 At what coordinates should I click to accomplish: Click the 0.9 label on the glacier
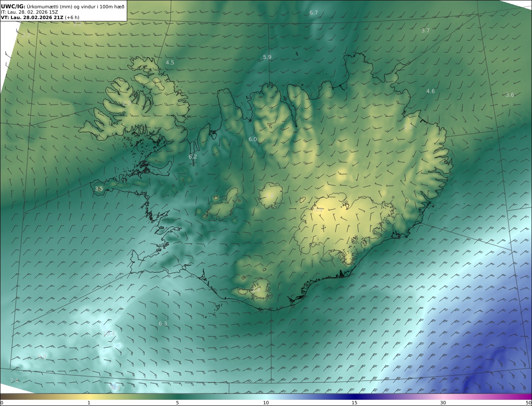tap(318, 210)
